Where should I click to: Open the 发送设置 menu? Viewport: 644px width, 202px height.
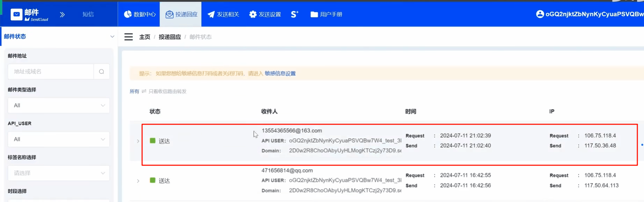pos(265,14)
